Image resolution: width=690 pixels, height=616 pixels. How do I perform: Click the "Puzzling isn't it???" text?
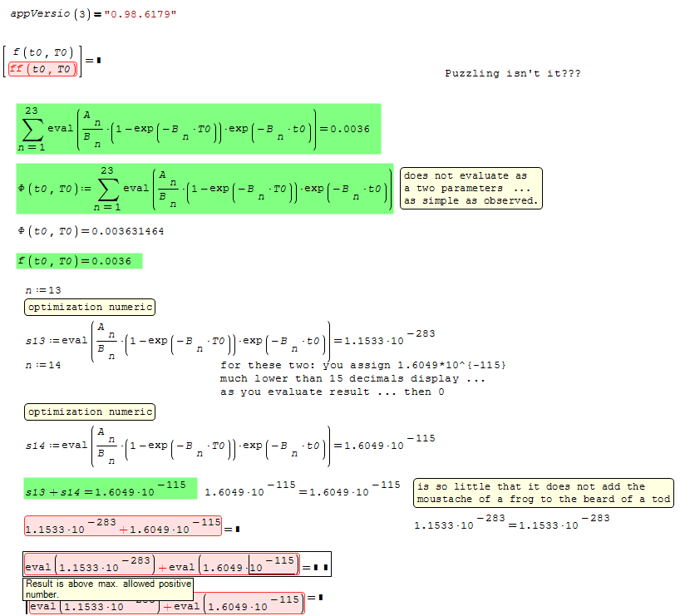tap(512, 74)
